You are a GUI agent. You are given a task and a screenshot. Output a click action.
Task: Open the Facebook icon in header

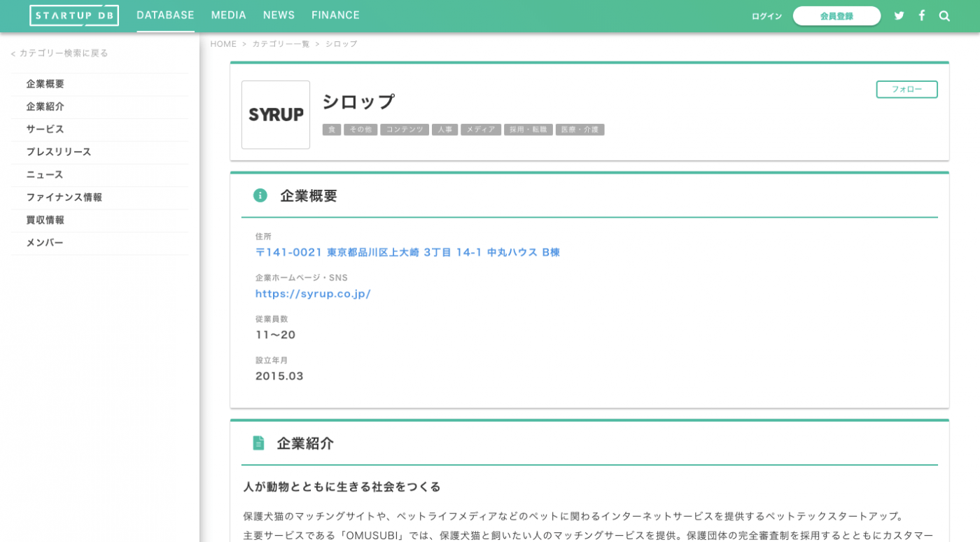[x=922, y=15]
